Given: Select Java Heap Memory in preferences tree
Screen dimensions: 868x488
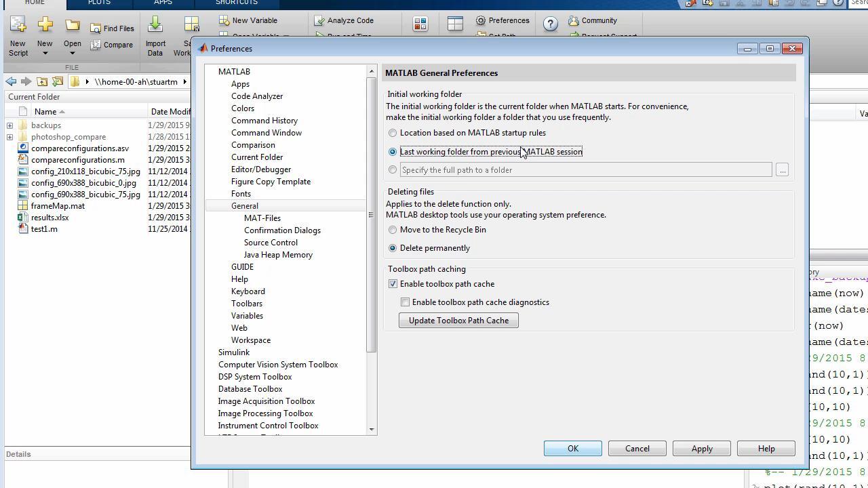Looking at the screenshot, I should tap(278, 255).
